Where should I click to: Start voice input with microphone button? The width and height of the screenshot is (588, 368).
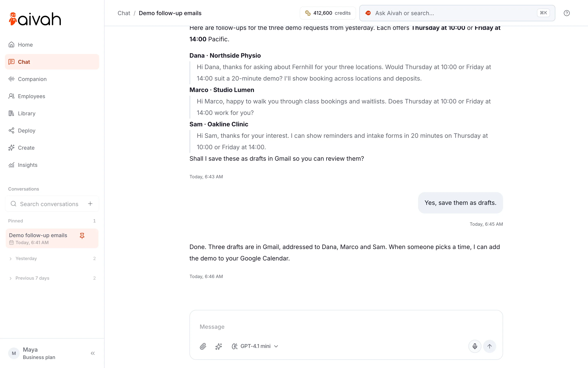click(475, 346)
